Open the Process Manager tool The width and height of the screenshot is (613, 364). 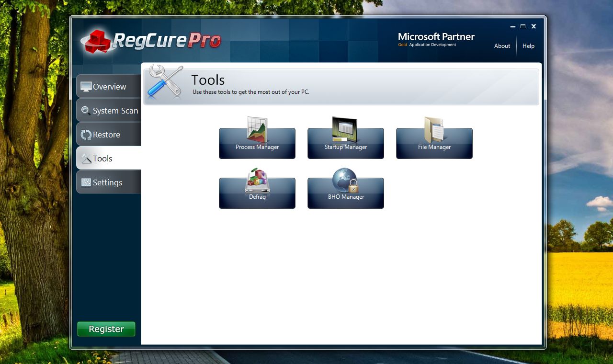tap(257, 143)
